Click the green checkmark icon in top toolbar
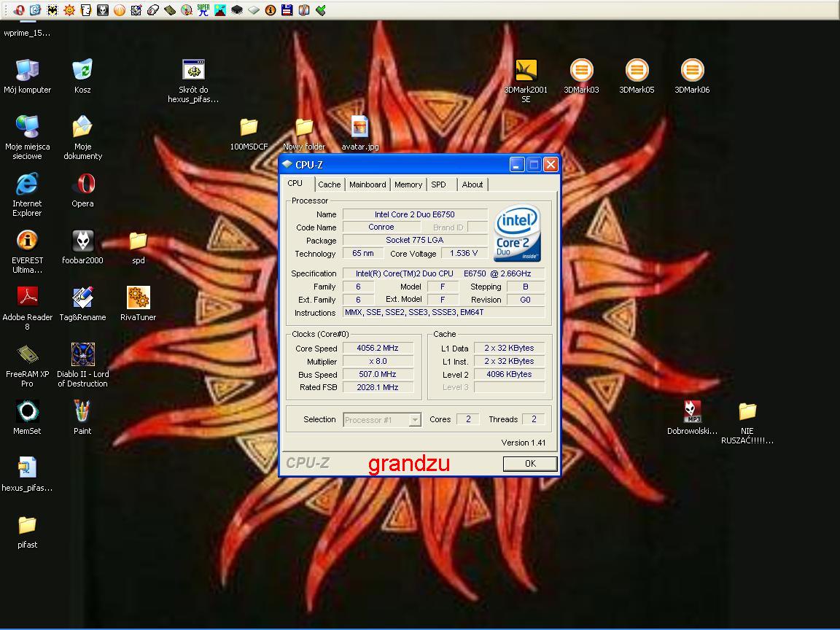Screen dimensions: 840x630 click(x=321, y=10)
